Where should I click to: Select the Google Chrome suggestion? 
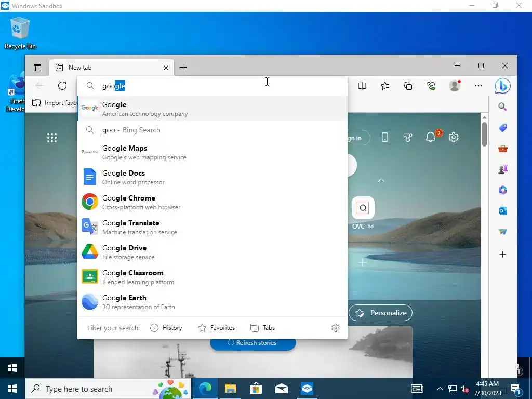pyautogui.click(x=212, y=202)
